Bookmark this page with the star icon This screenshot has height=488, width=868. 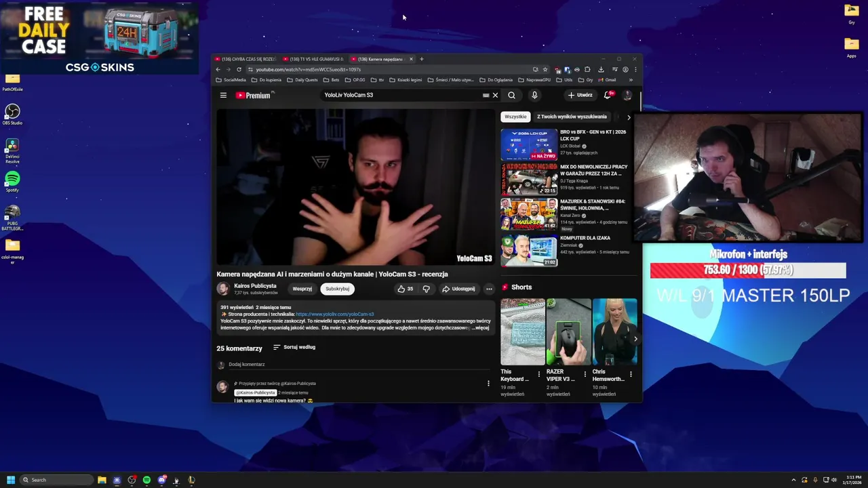[x=545, y=69]
